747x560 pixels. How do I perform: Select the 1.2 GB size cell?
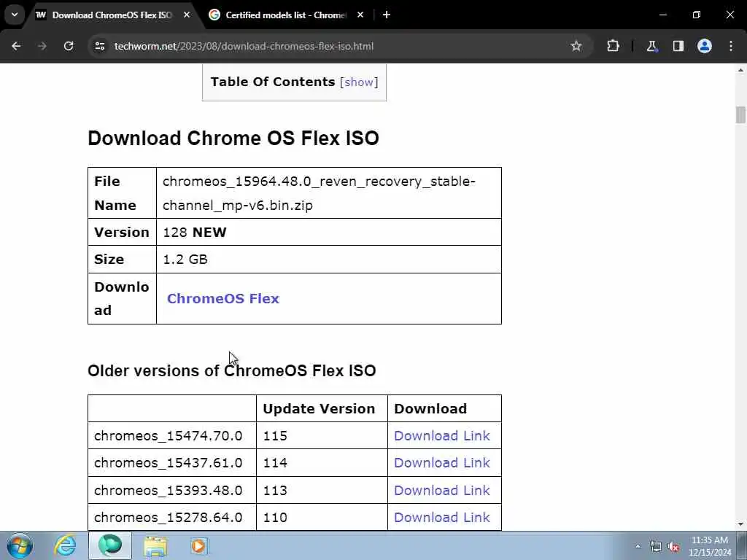pos(329,259)
